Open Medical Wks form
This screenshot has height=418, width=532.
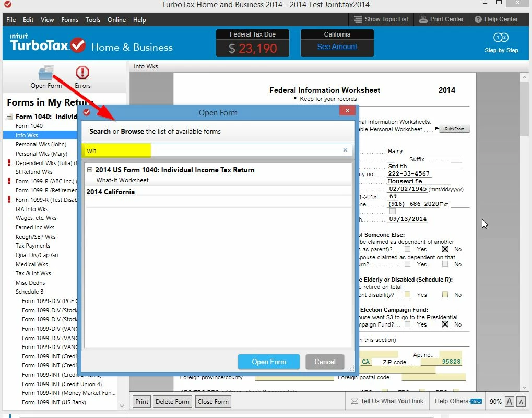pyautogui.click(x=31, y=264)
